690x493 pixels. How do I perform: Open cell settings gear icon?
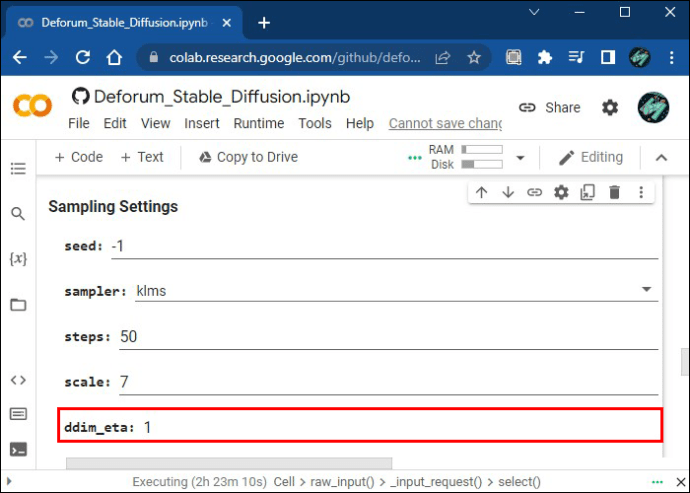[x=561, y=192]
